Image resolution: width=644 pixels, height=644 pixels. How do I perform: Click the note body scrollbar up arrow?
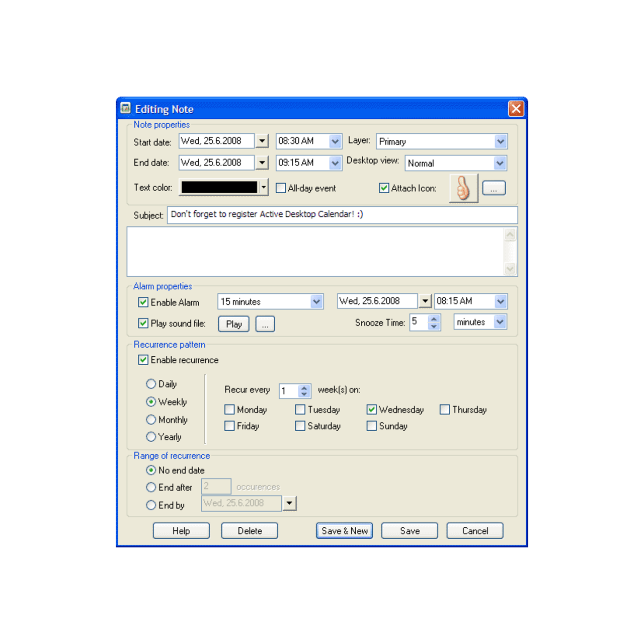point(510,234)
